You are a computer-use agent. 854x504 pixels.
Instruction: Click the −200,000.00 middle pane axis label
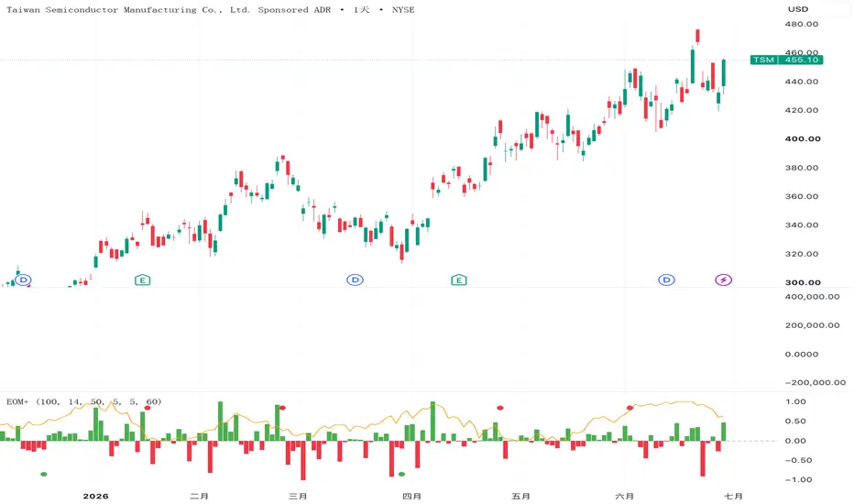(816, 382)
